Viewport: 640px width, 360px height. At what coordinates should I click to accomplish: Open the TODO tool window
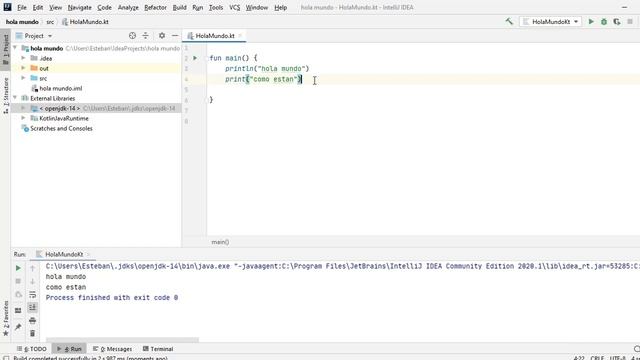point(32,349)
